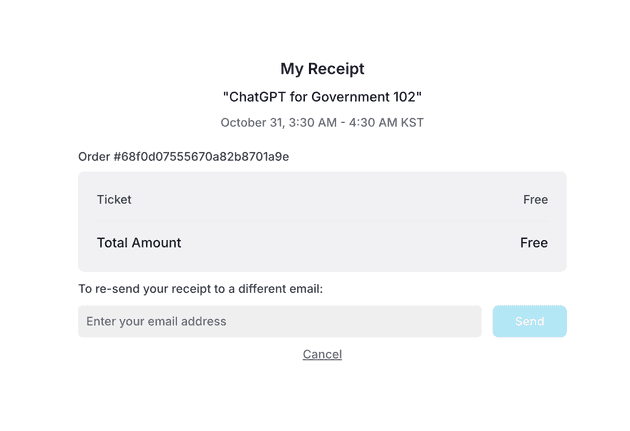The height and width of the screenshot is (431, 630).
Task: Click the empty middle of Ticket row
Action: 322,199
